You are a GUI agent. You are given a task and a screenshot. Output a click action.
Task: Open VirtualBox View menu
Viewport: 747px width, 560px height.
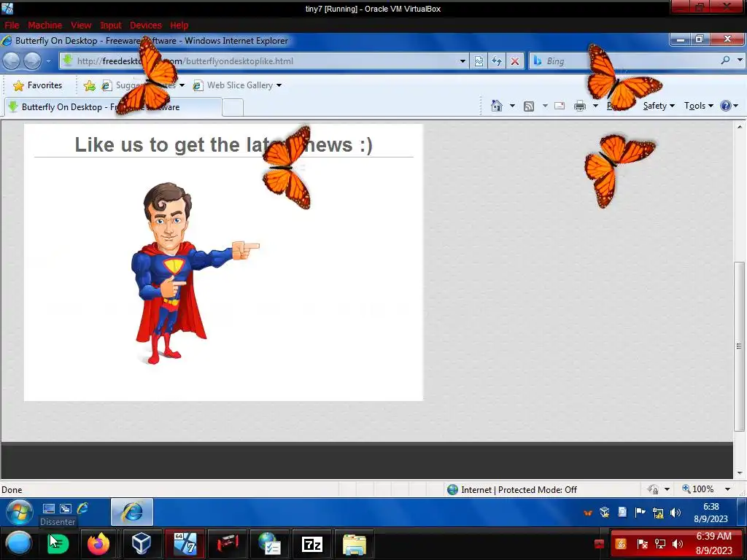81,26
